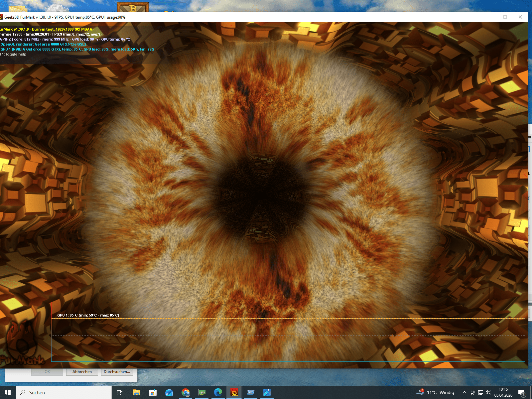This screenshot has width=532, height=399.
Task: Open Outlook from the taskbar
Action: [x=169, y=392]
